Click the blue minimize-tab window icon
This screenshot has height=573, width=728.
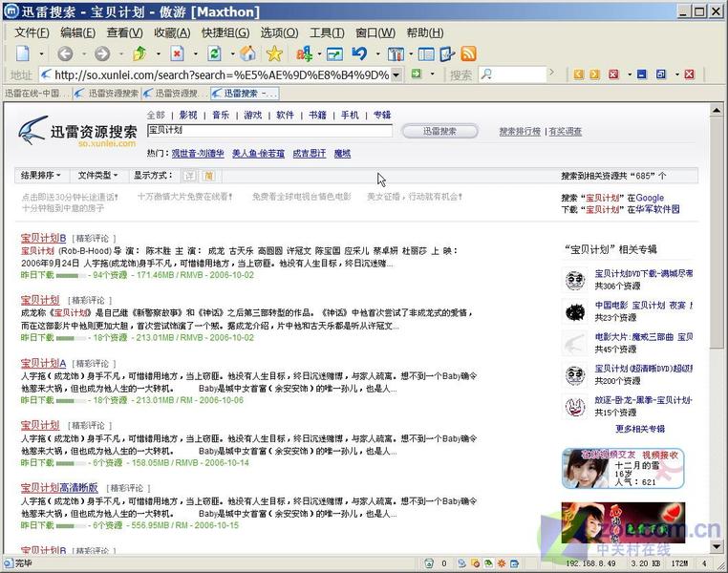coord(642,74)
